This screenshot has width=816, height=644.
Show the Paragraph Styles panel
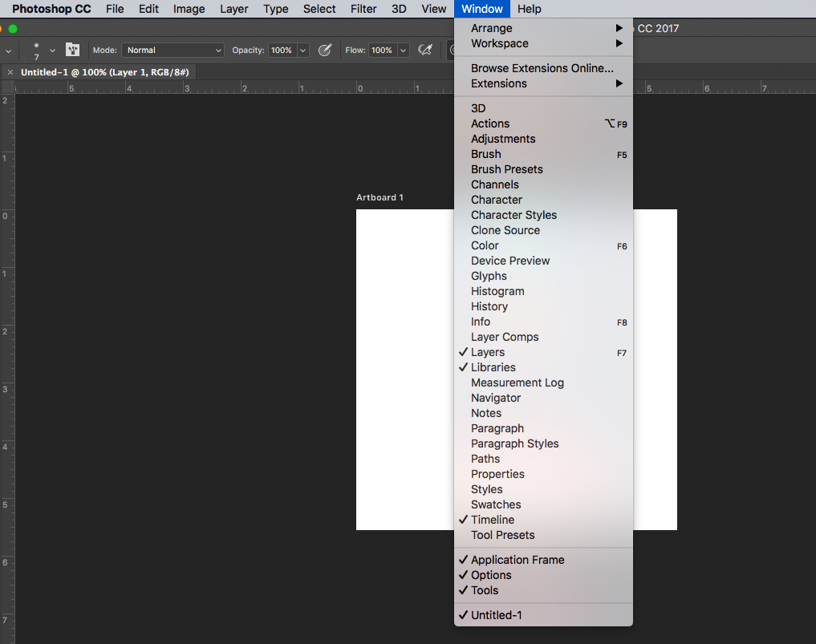click(x=543, y=444)
